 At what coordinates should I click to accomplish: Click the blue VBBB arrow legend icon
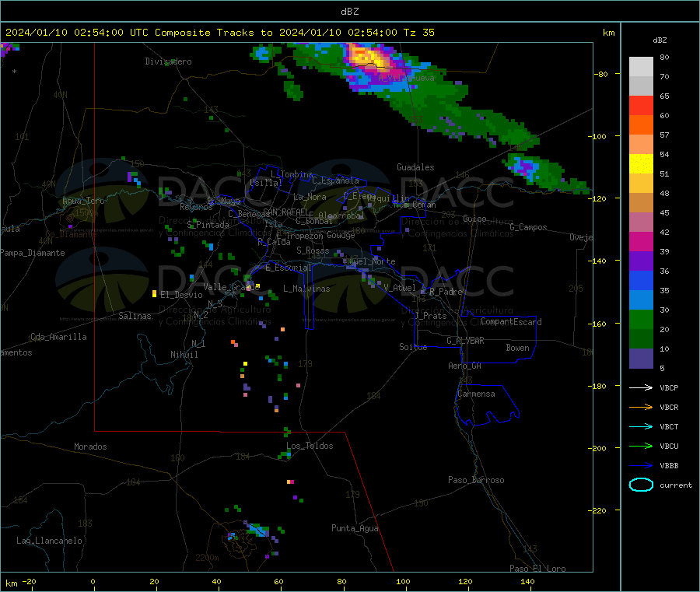[x=641, y=465]
